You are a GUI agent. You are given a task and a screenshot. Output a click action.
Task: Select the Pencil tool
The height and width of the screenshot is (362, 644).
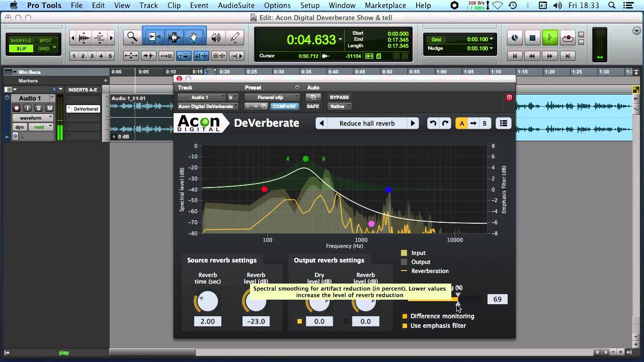(x=234, y=37)
